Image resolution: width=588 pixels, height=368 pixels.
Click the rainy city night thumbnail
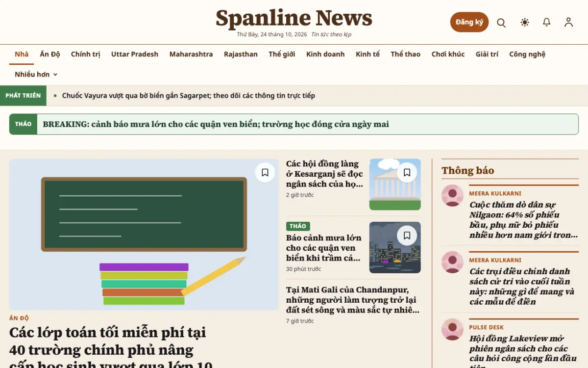395,248
